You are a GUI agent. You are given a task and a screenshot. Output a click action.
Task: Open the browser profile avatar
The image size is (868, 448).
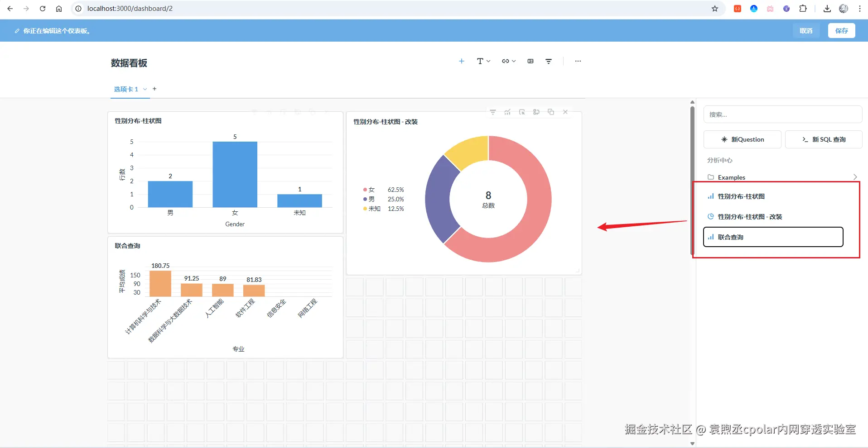click(844, 9)
